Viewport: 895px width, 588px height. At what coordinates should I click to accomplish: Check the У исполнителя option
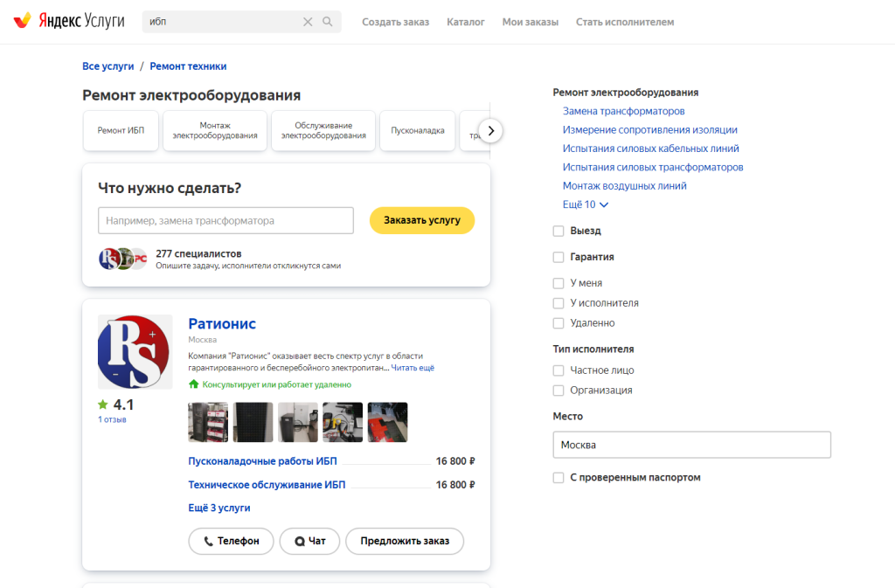pos(559,303)
